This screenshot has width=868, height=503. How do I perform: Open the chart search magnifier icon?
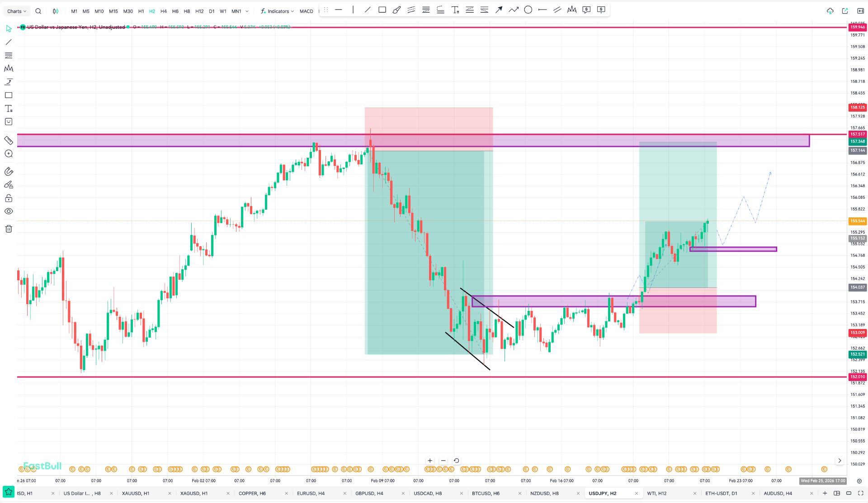pos(38,11)
